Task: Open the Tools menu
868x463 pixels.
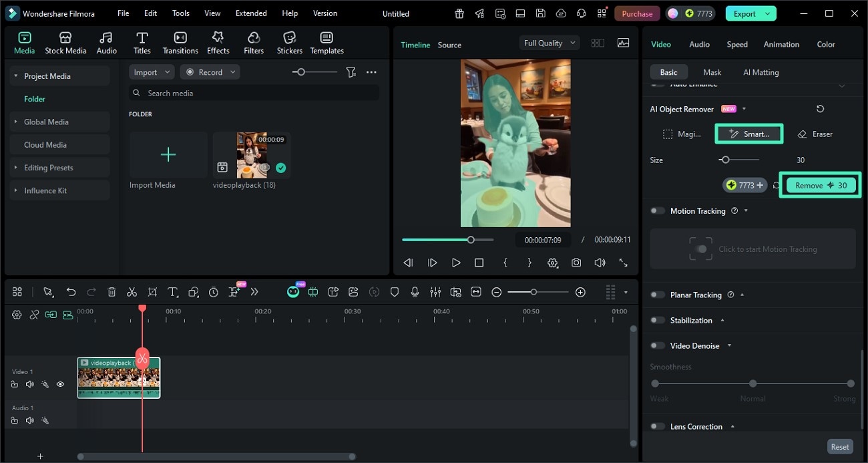Action: [180, 13]
